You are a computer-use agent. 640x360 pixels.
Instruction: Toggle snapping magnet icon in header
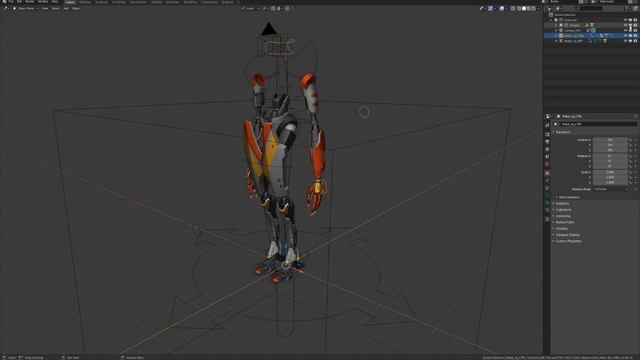click(x=273, y=8)
